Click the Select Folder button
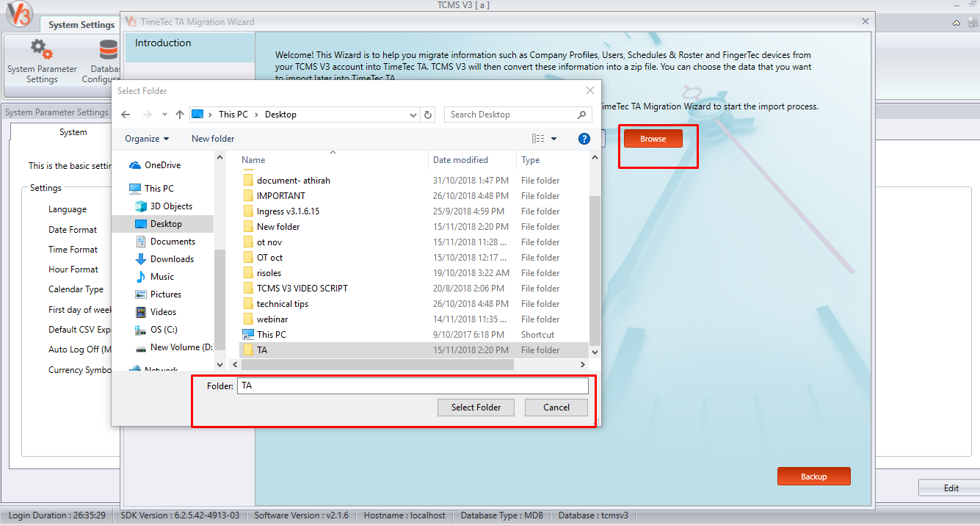This screenshot has width=980, height=525. (476, 408)
